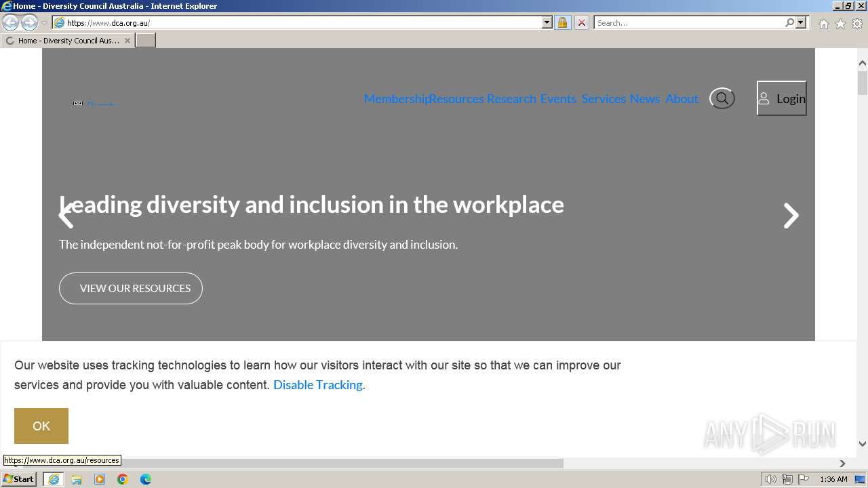
Task: Click the Action Center flag icon
Action: pyautogui.click(x=804, y=479)
